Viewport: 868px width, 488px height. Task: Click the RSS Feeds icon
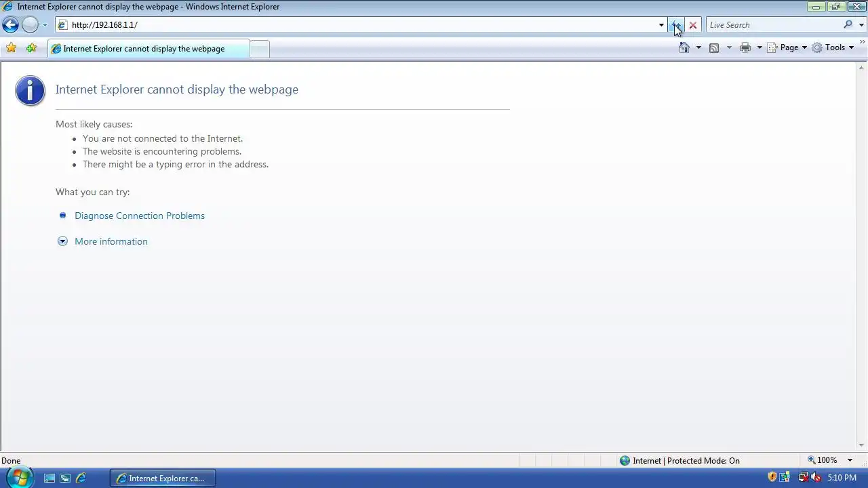coord(714,47)
